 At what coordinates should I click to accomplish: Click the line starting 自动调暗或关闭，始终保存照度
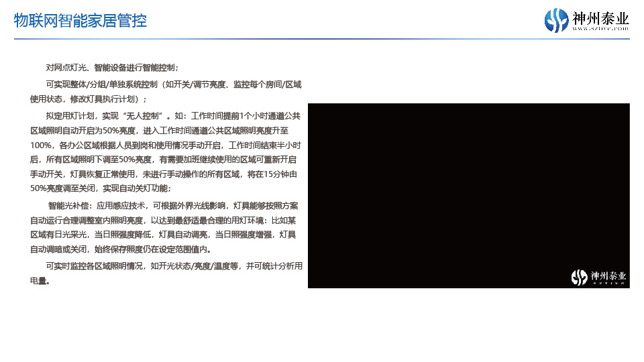(121, 249)
